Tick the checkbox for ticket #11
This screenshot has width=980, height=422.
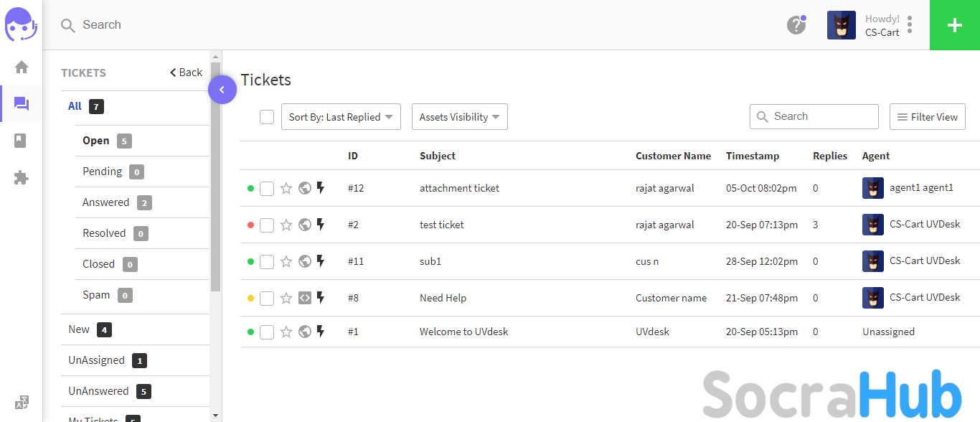pyautogui.click(x=267, y=262)
